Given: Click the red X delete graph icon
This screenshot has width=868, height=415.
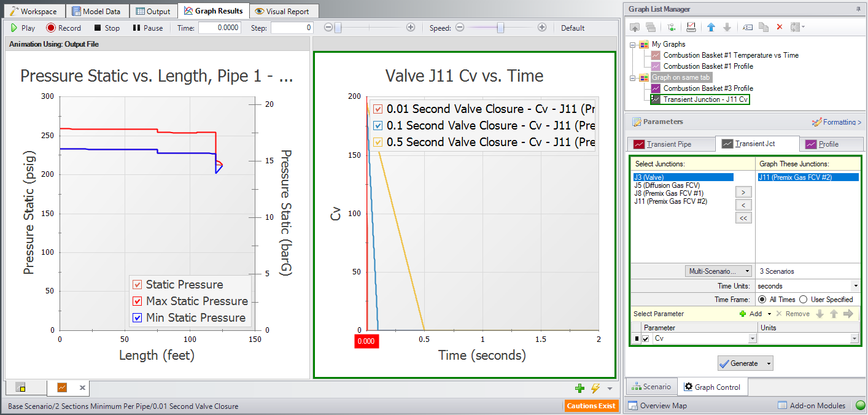Looking at the screenshot, I should click(x=780, y=27).
